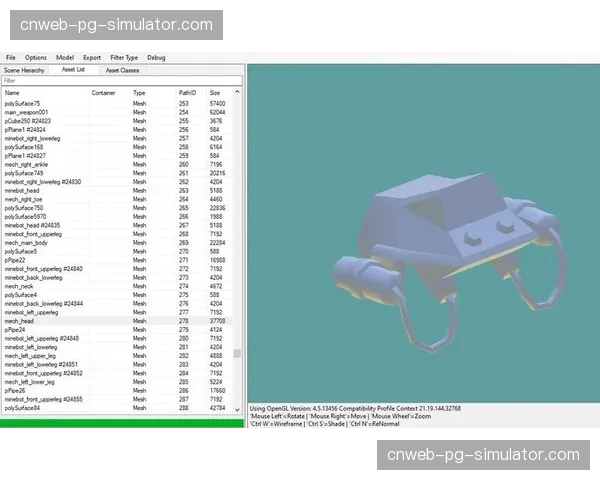Select the mech_main_body mesh row
Screen dimensions: 600x480
coord(26,242)
